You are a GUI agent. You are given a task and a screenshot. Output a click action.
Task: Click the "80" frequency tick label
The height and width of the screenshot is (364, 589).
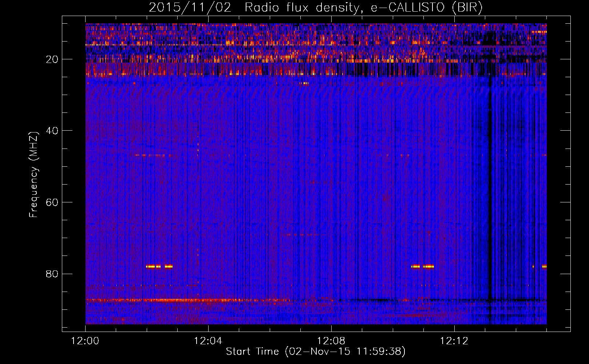point(52,274)
